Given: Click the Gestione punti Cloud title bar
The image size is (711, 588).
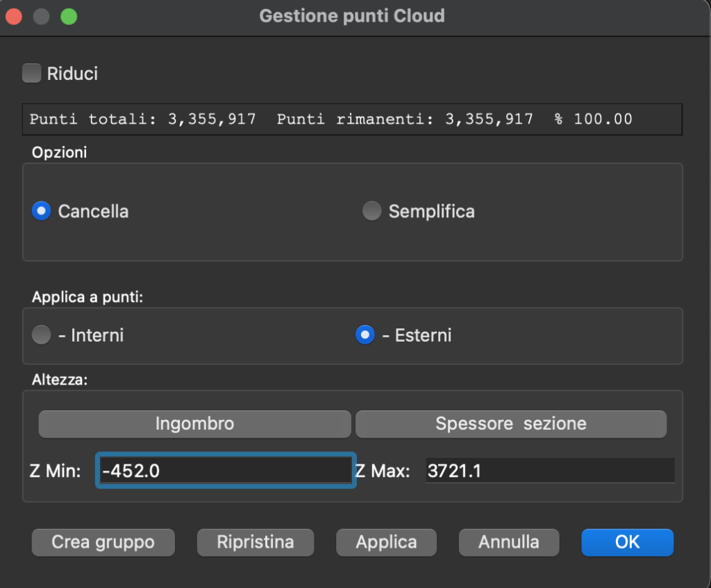Looking at the screenshot, I should tap(352, 16).
